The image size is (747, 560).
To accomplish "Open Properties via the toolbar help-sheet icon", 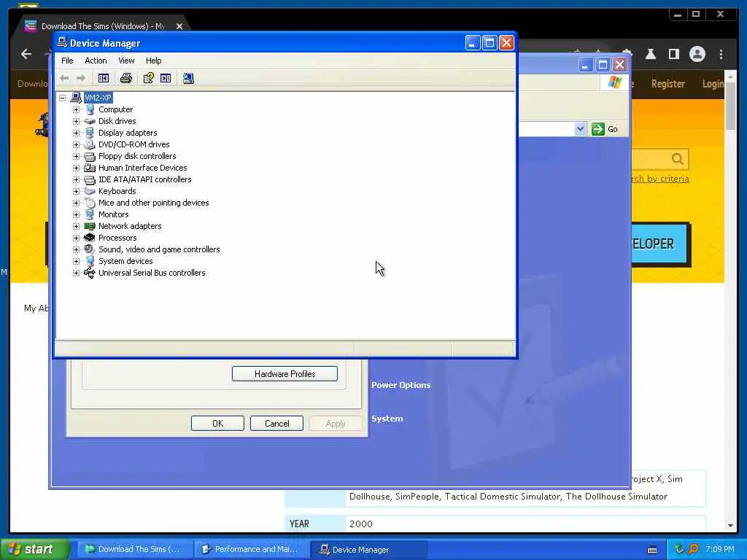I will 149,78.
